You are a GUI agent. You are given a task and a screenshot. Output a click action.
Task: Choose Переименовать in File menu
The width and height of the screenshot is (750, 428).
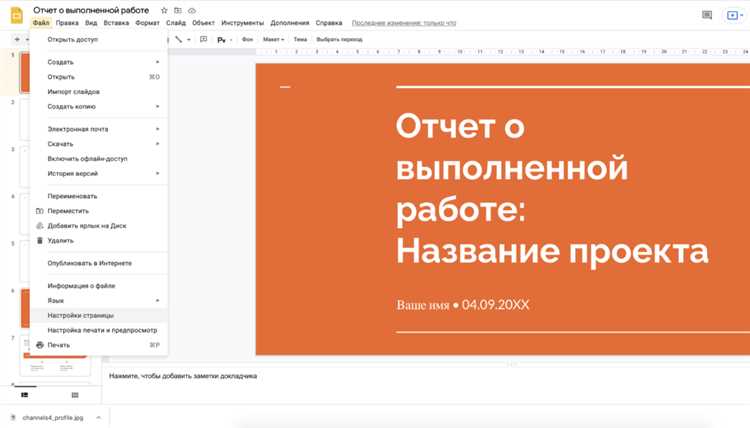tap(99, 196)
